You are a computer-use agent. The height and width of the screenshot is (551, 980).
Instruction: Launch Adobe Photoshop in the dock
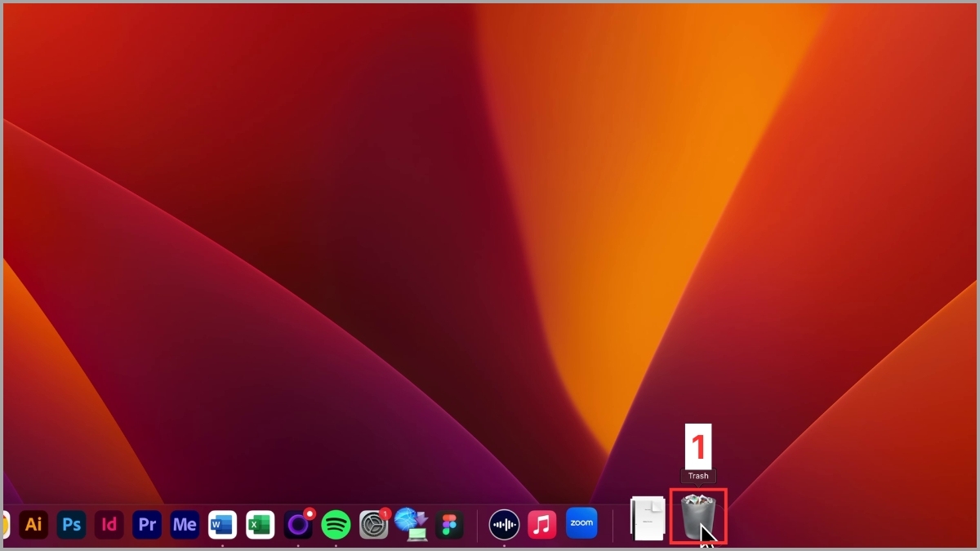(x=72, y=524)
